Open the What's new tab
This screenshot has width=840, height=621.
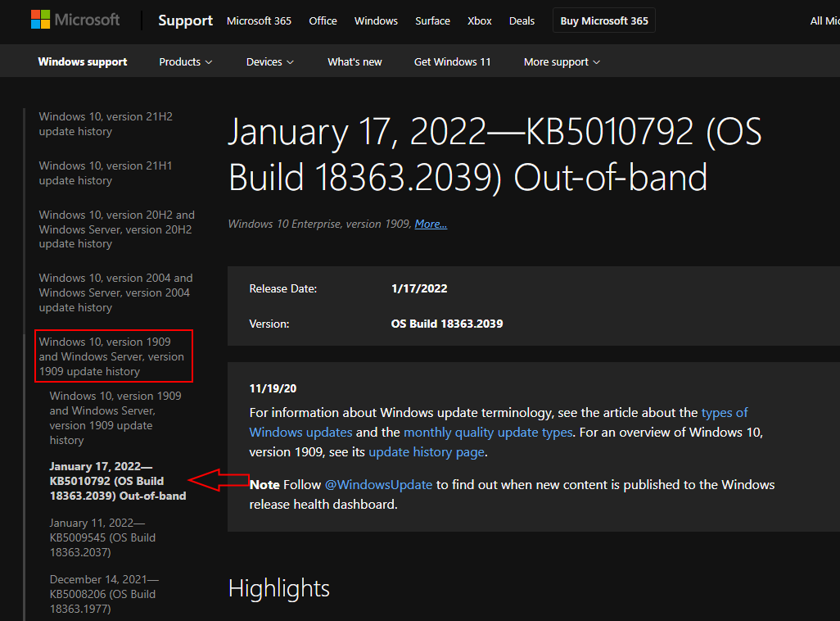(x=355, y=61)
